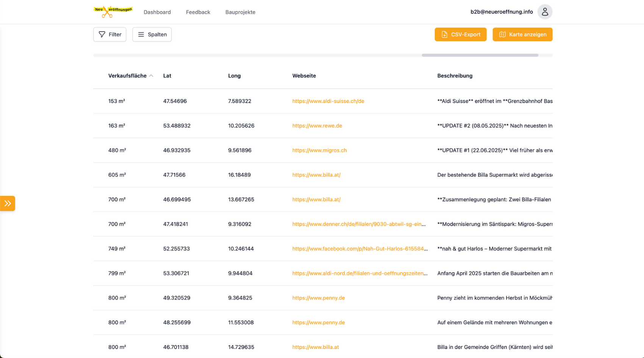Open billa.at link in the 605 m² row
Viewport: 644px width, 358px height.
pyautogui.click(x=316, y=175)
